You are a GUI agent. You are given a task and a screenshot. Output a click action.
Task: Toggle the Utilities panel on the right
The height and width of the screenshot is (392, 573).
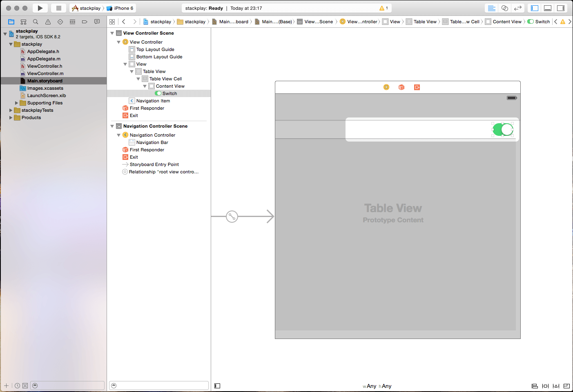tap(561, 8)
